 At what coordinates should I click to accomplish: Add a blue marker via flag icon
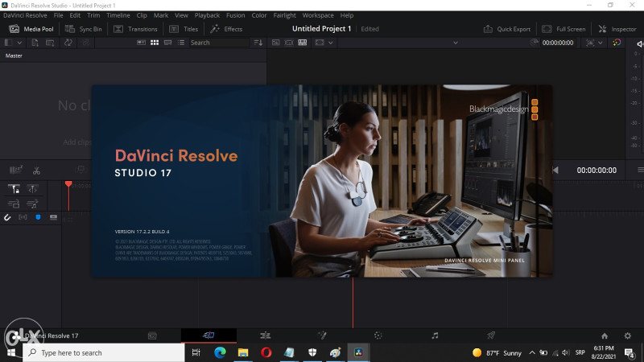tap(38, 217)
